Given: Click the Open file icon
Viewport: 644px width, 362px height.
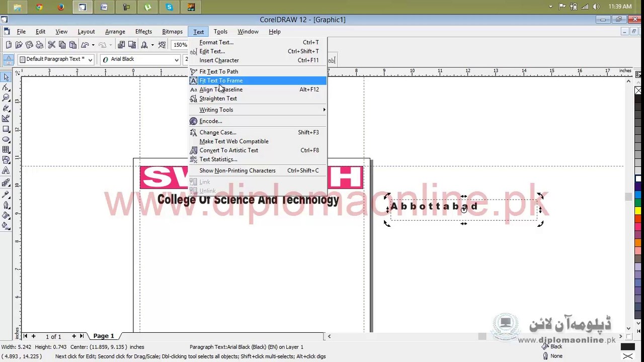Looking at the screenshot, I should click(19, 45).
